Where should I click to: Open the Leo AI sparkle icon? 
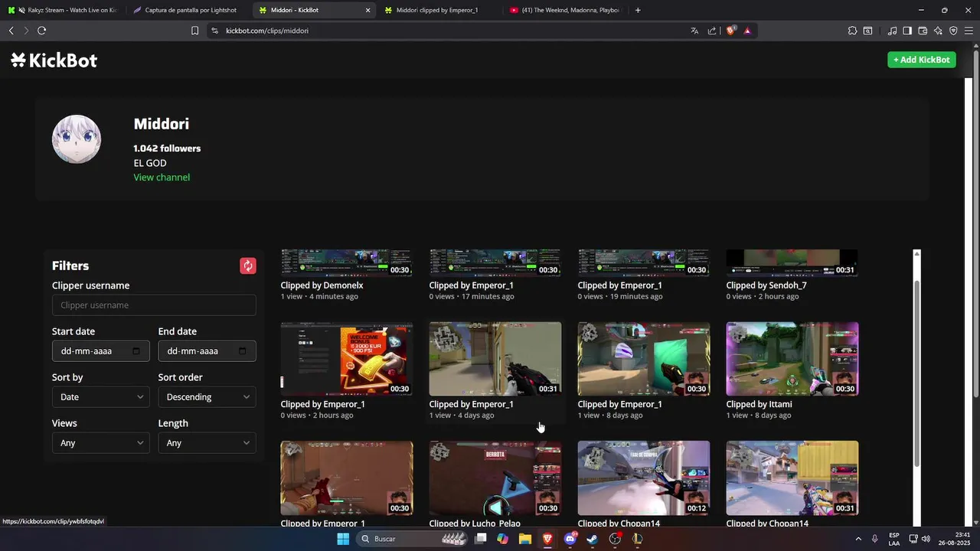pyautogui.click(x=938, y=31)
